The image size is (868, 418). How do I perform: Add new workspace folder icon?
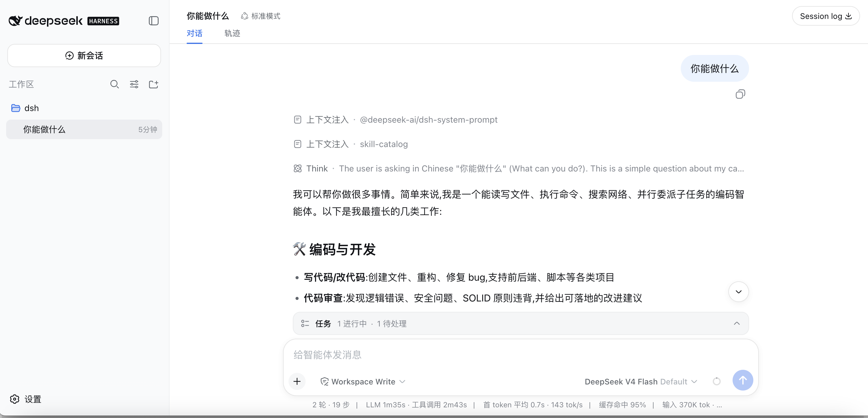pos(154,84)
